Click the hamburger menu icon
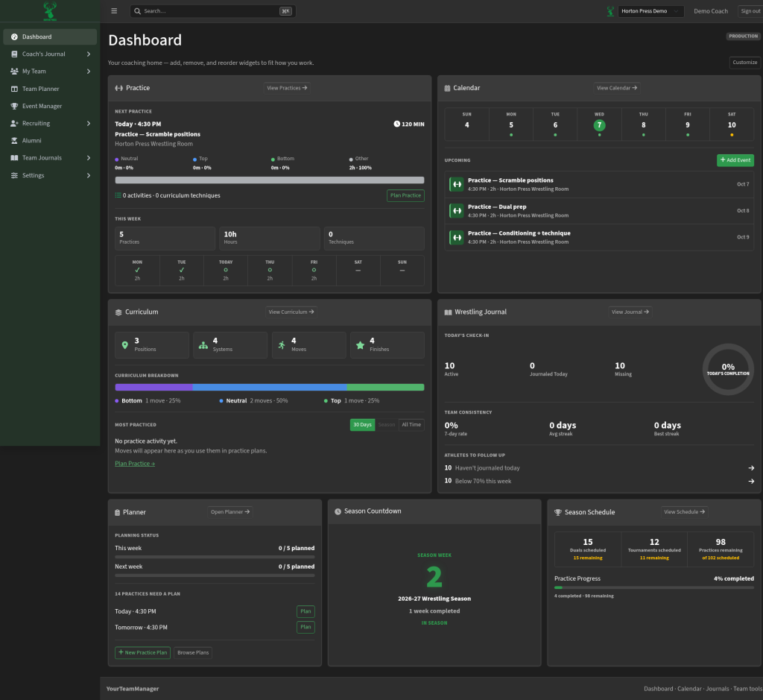This screenshot has height=700, width=763. click(114, 10)
